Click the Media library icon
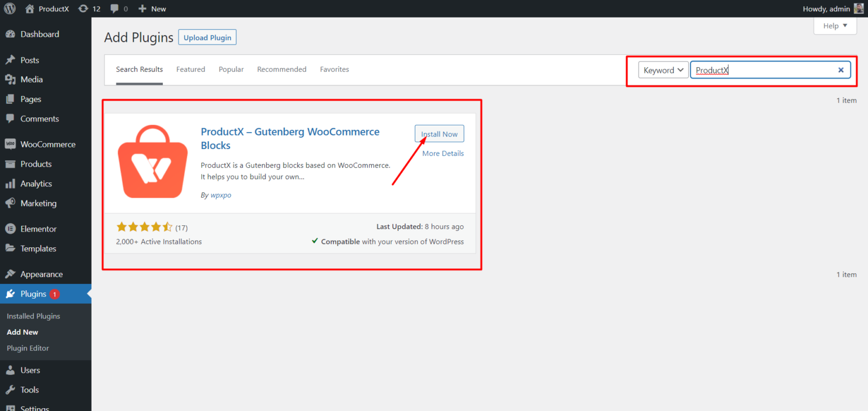The width and height of the screenshot is (868, 411). [x=11, y=79]
